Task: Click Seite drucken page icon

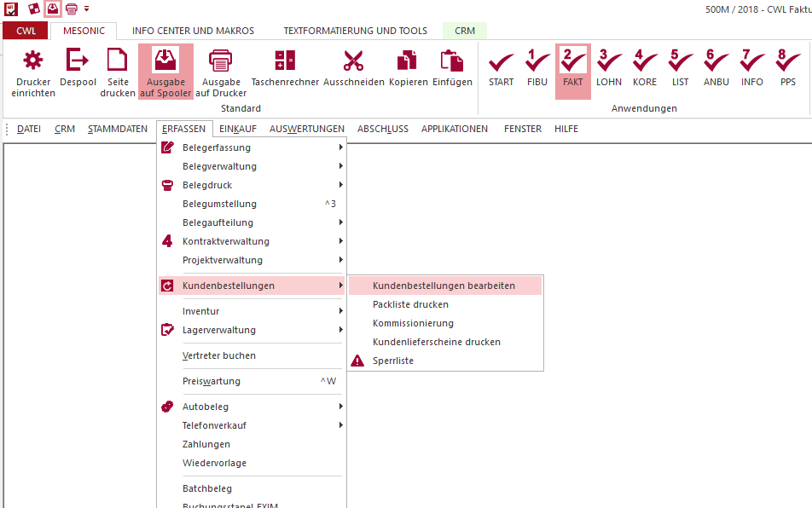Action: (118, 62)
